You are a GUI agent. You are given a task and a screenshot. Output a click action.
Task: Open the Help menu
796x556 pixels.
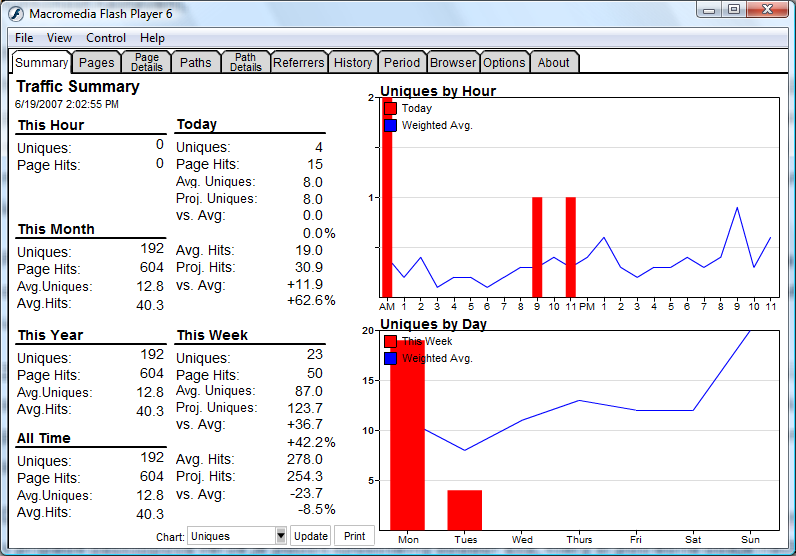tap(152, 38)
